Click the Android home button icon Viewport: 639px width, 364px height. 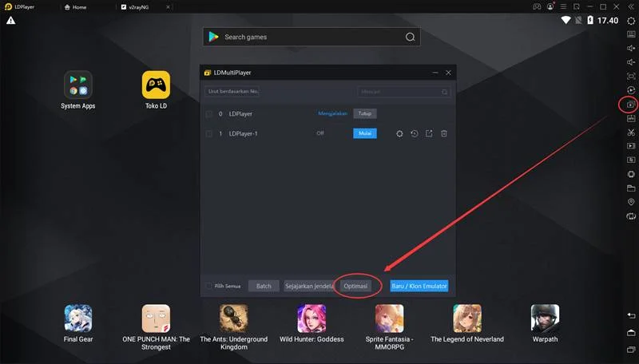[x=631, y=333]
